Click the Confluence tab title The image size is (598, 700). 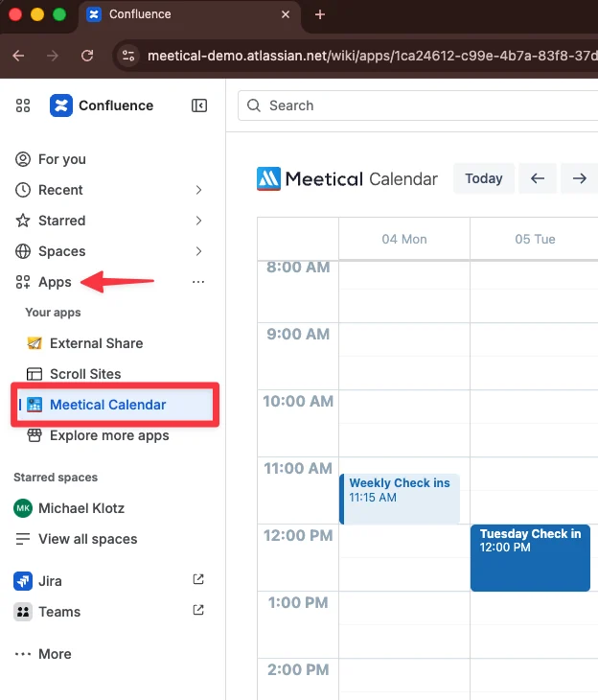pyautogui.click(x=140, y=14)
